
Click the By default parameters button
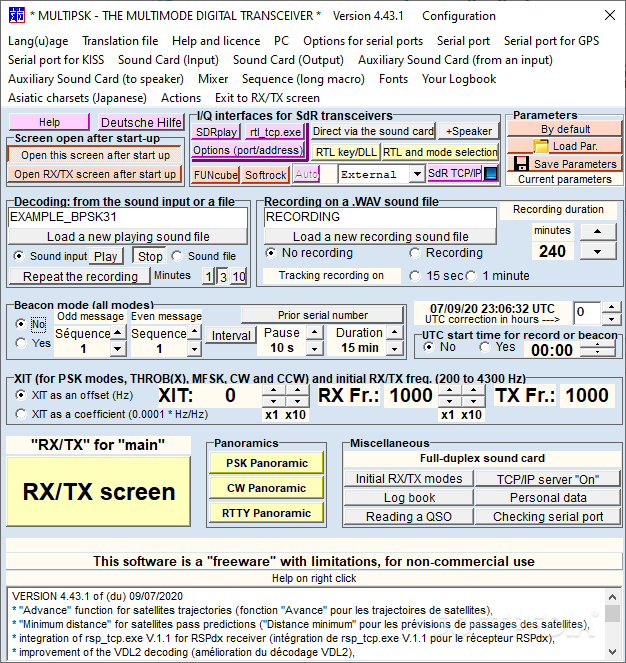(564, 129)
